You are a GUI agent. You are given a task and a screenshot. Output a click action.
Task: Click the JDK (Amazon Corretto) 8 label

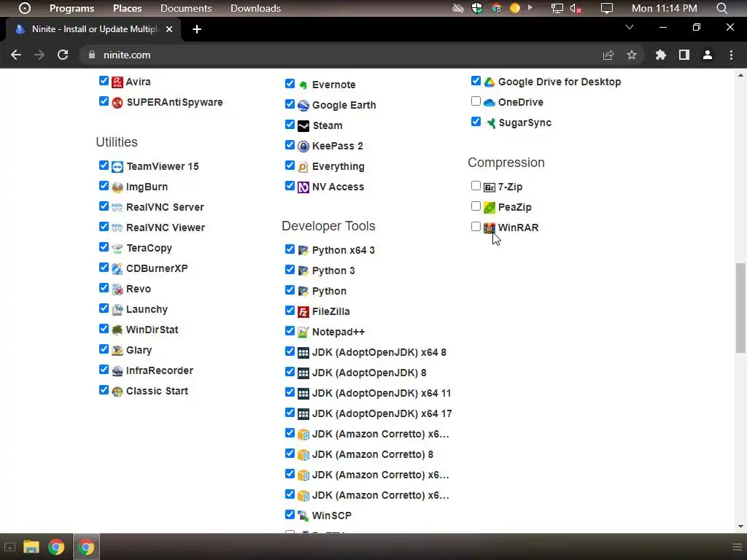point(373,455)
